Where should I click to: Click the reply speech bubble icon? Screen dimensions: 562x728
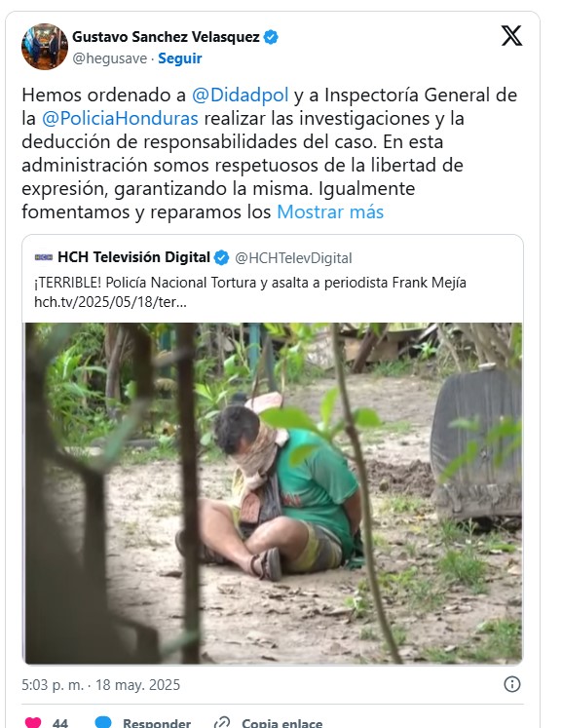(103, 722)
